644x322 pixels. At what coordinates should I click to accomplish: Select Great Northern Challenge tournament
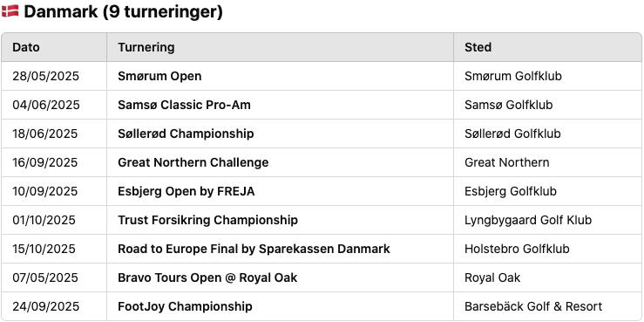point(193,162)
